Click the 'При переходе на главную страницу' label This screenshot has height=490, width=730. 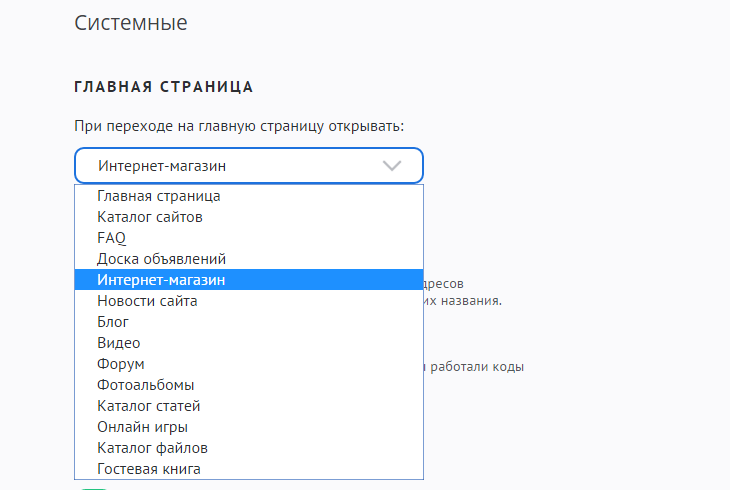238,127
